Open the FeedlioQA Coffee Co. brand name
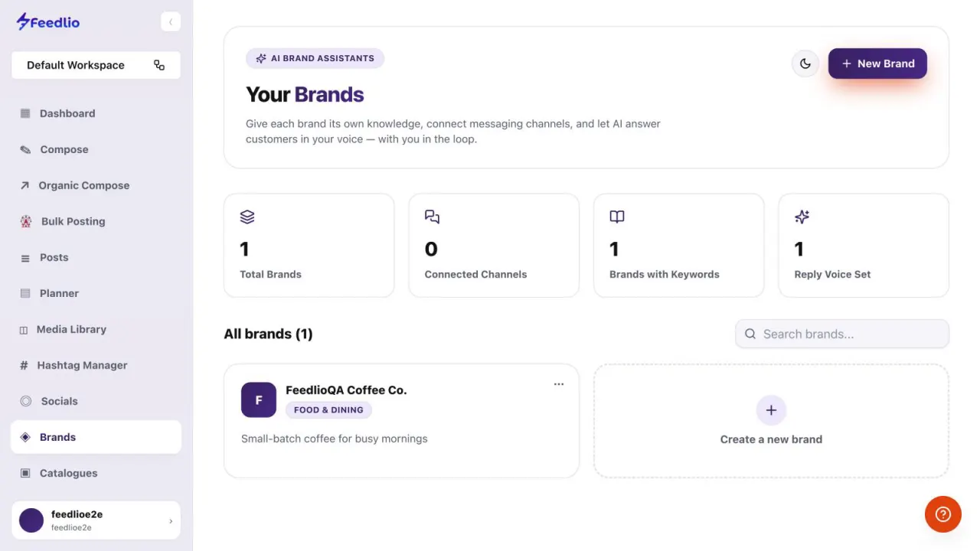Viewport: 980px width, 551px height. coord(346,390)
